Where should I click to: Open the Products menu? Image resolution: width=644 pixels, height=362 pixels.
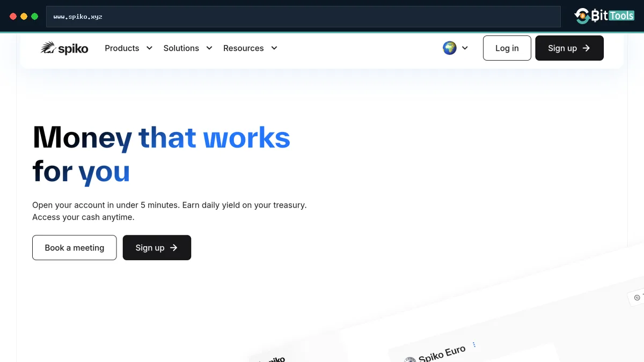[122, 48]
